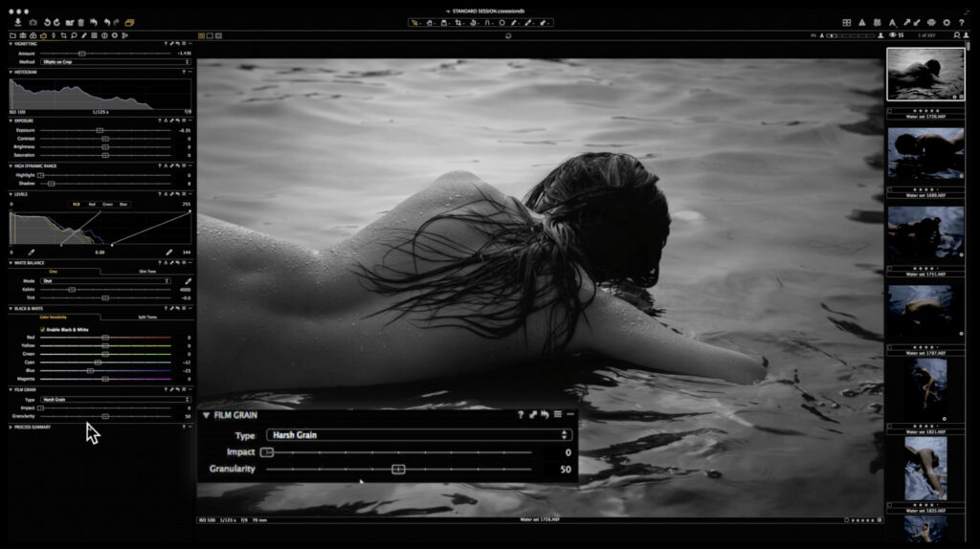
Task: Click the Blue color sensitivity slider handle
Action: point(90,370)
